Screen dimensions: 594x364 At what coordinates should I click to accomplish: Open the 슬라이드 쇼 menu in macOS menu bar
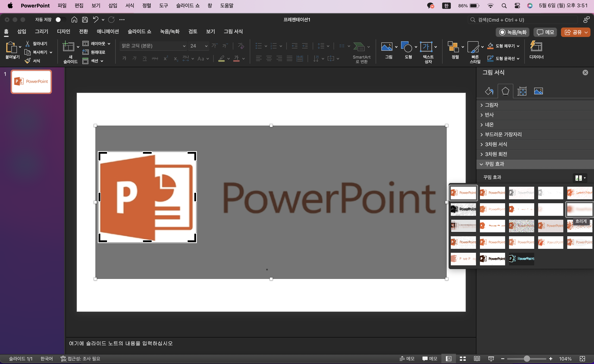pos(188,6)
